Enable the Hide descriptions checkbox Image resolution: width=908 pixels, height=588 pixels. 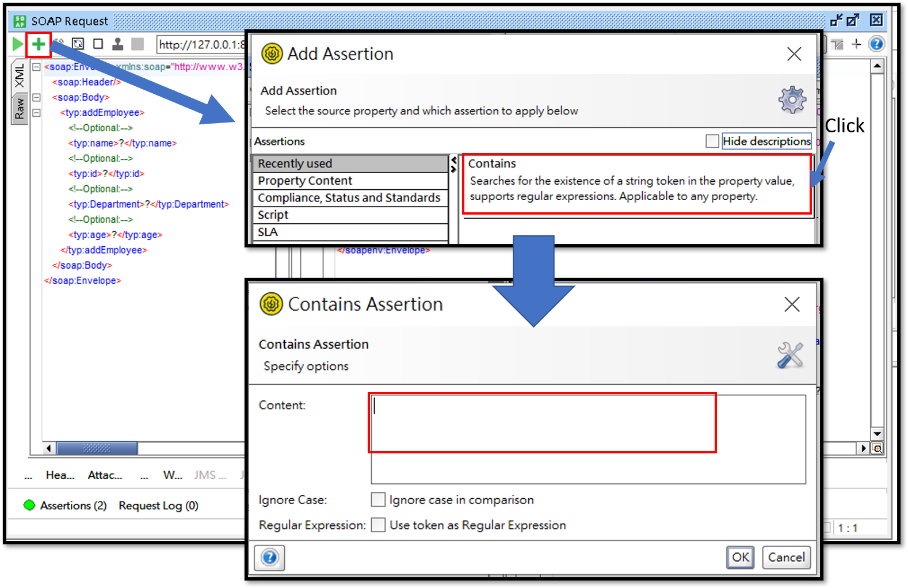(712, 141)
